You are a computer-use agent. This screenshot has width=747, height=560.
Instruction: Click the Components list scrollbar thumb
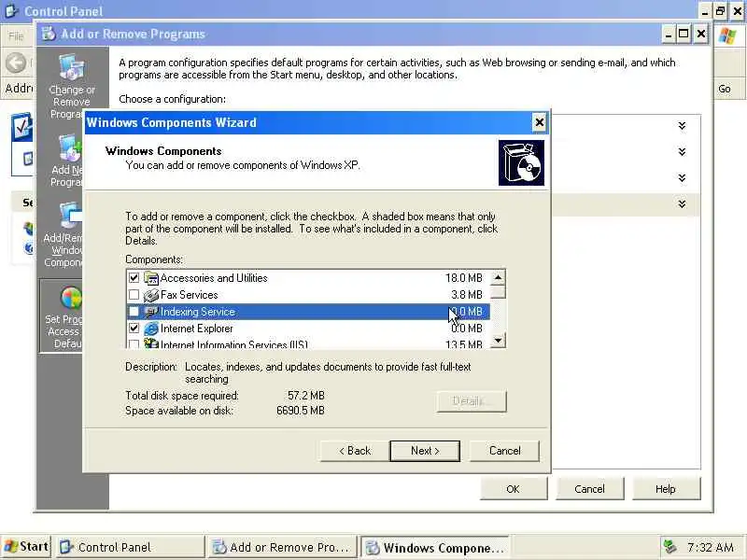498,291
